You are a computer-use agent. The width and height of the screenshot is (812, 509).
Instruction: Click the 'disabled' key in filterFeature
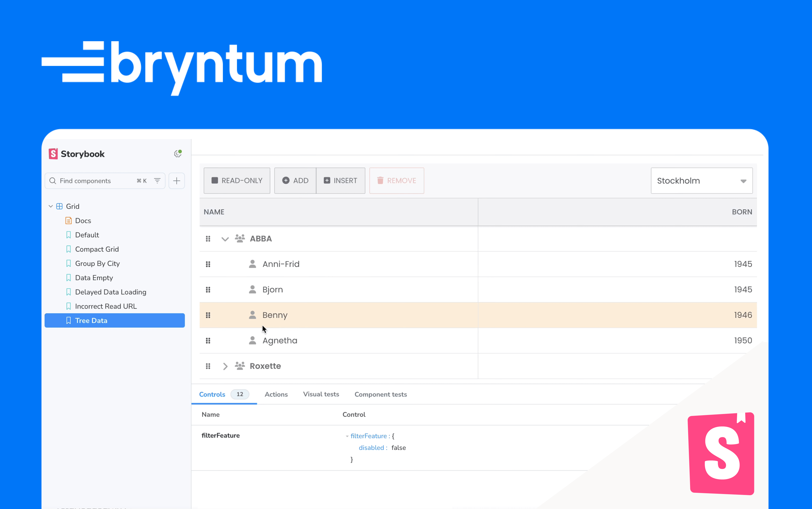click(x=371, y=448)
